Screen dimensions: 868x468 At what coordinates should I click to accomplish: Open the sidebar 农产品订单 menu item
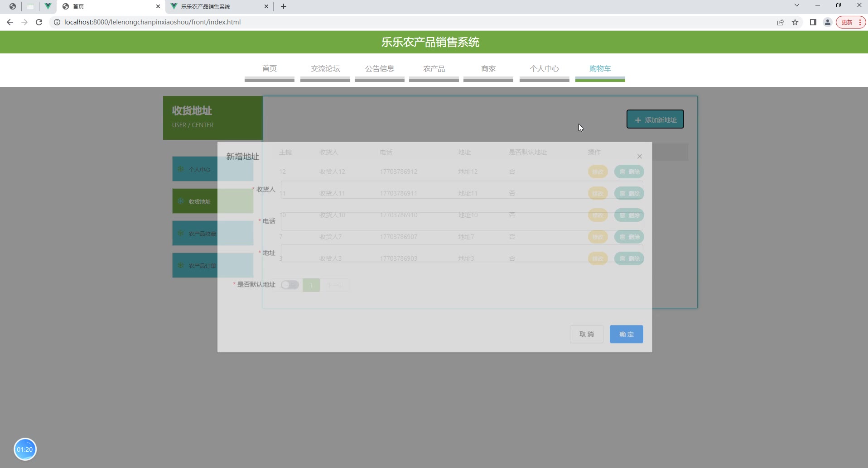212,266
